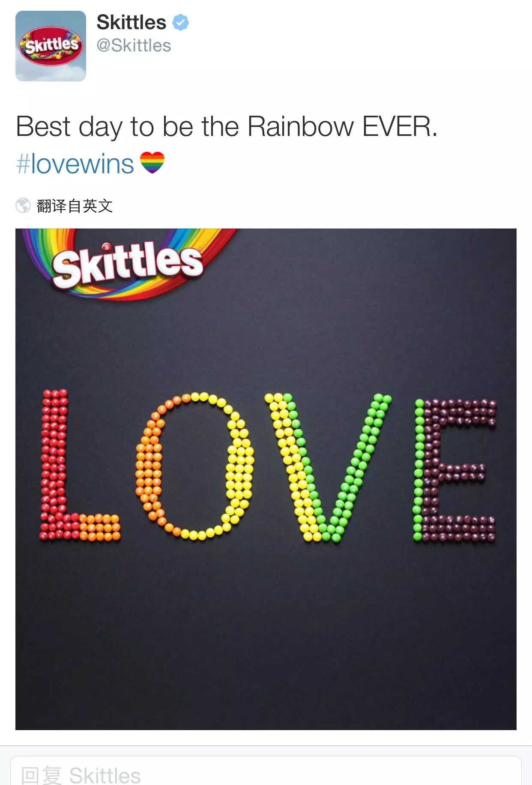Tap the rainbow heart emoji
Image resolution: width=532 pixels, height=785 pixels.
[x=152, y=163]
